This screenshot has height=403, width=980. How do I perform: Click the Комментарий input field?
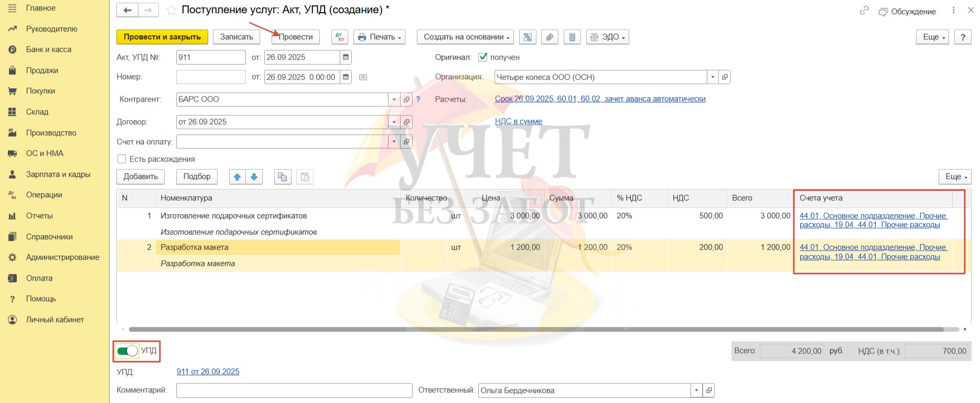coord(294,390)
